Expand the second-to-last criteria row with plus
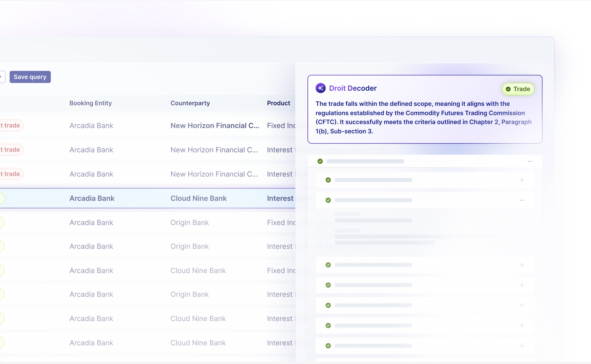 coord(522,326)
